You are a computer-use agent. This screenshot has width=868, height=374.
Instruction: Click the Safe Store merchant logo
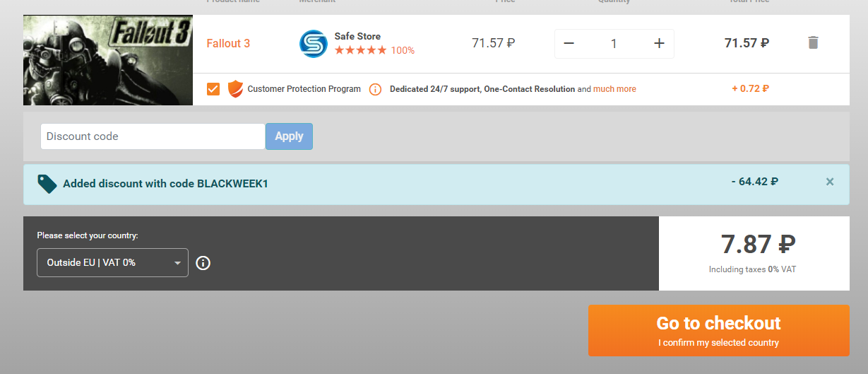pos(313,43)
